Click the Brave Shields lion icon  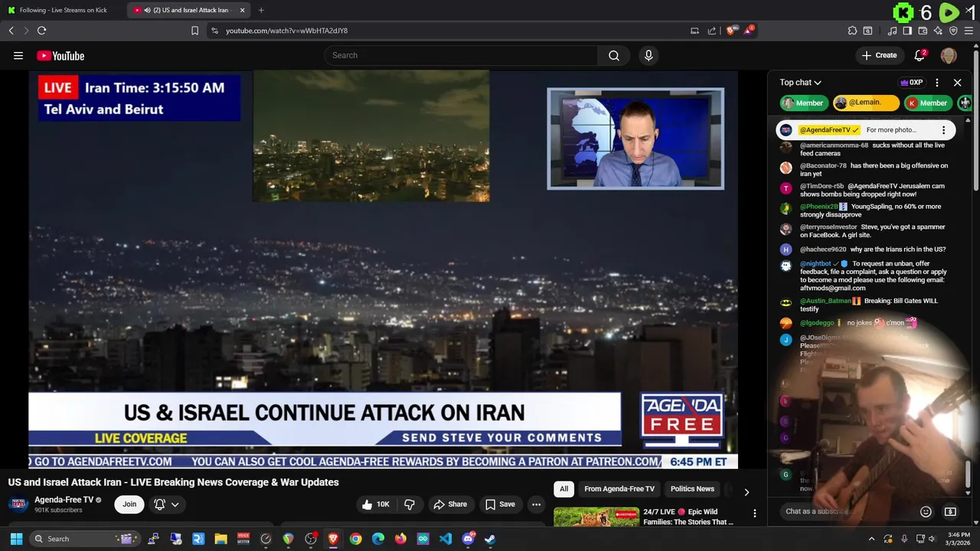[x=730, y=31]
